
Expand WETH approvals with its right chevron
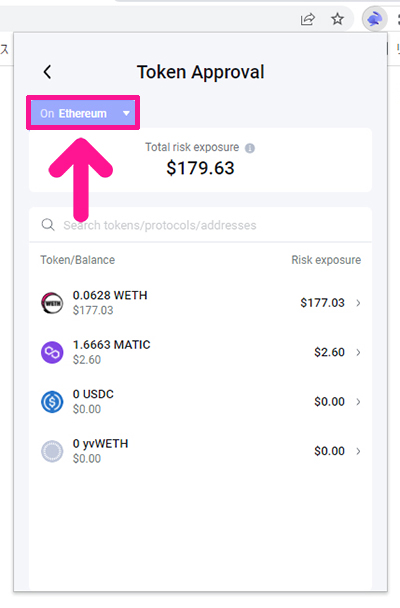click(x=358, y=303)
